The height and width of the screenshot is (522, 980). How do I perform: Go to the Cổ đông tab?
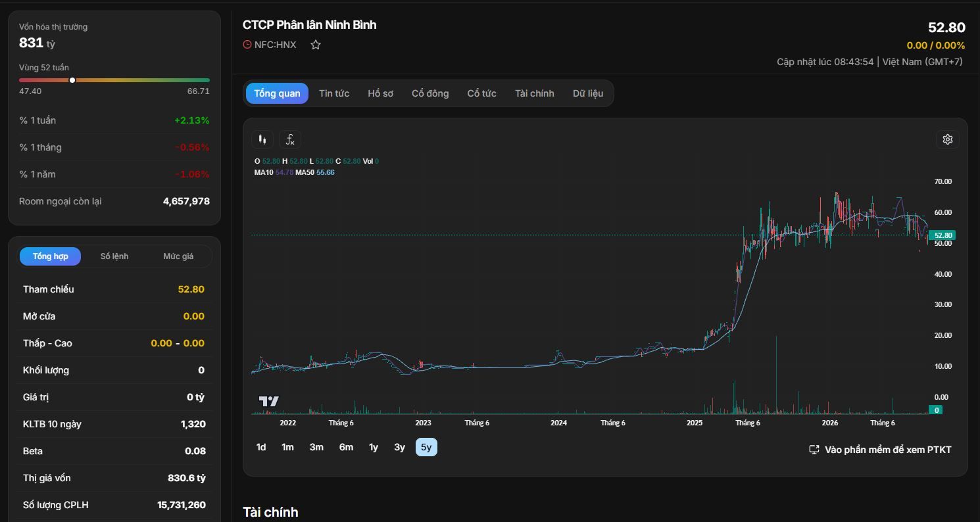(x=430, y=93)
